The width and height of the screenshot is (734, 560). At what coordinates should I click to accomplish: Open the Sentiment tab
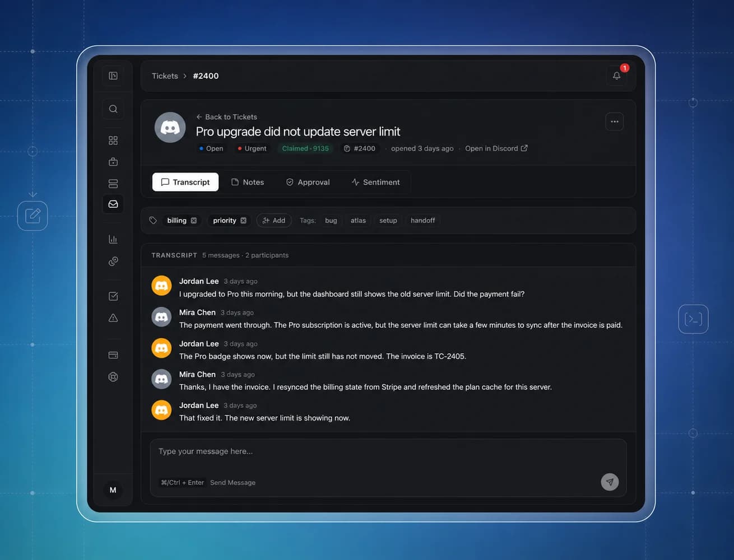coord(376,182)
